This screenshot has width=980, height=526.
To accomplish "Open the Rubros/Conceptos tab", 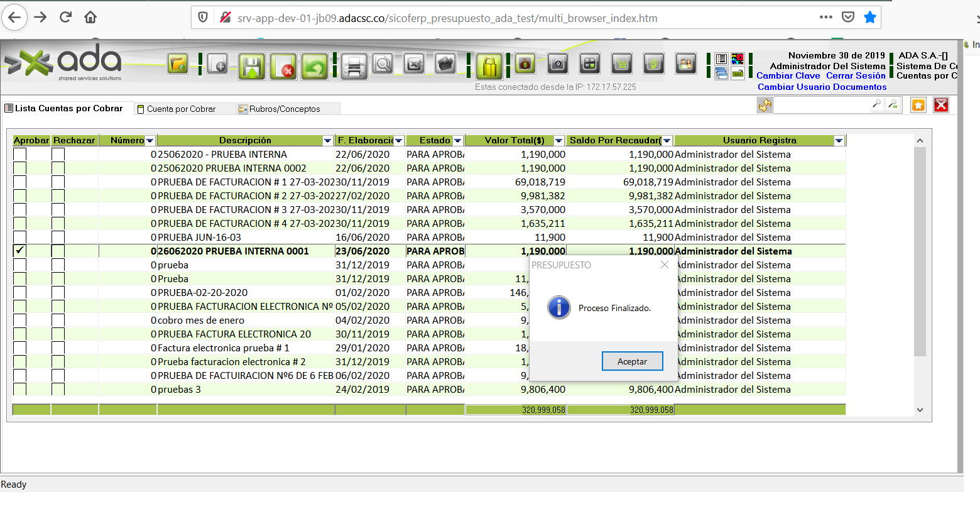I will pos(284,109).
